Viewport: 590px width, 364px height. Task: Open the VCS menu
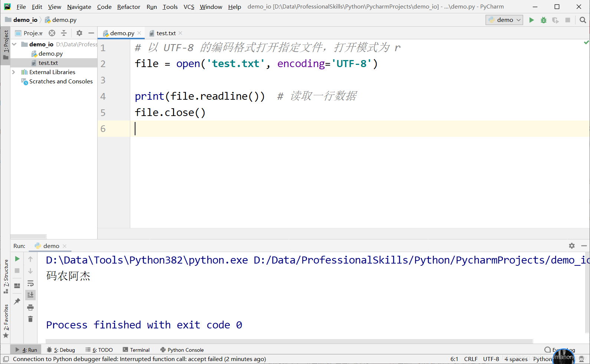click(189, 7)
